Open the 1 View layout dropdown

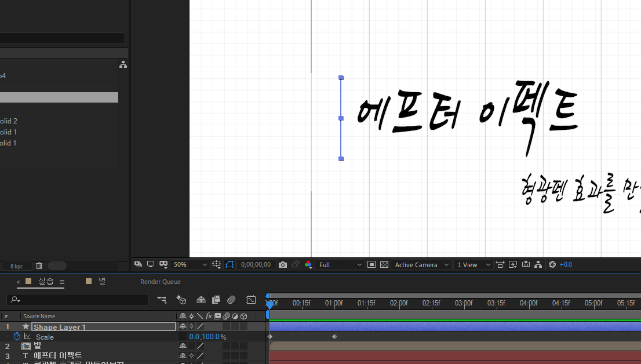(x=474, y=265)
